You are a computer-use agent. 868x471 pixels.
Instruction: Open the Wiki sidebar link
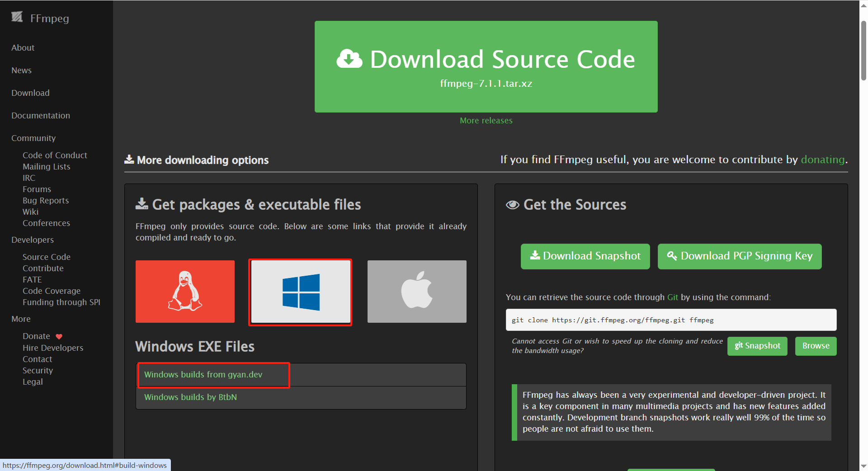[30, 212]
